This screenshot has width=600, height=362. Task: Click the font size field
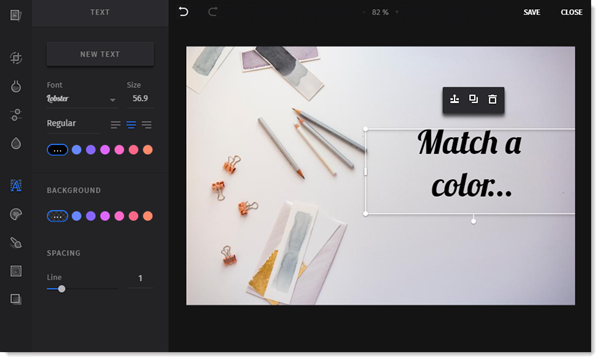140,98
